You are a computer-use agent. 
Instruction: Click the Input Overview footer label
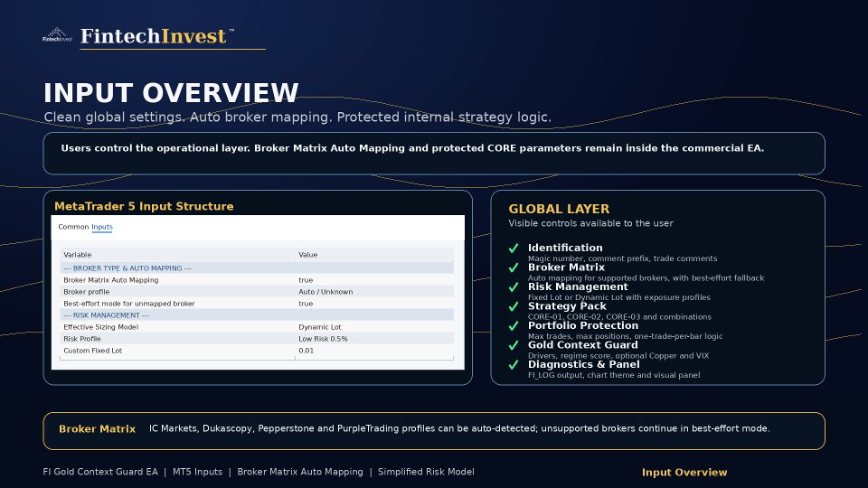click(684, 473)
